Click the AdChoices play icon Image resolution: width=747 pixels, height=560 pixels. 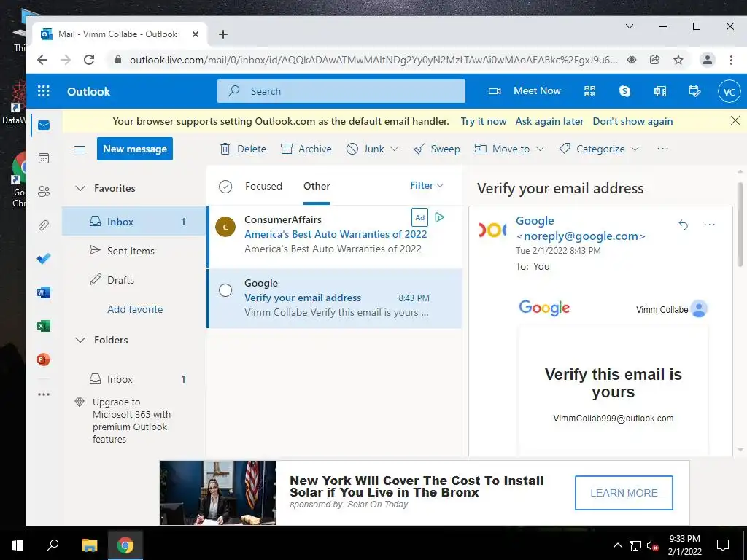click(x=439, y=217)
